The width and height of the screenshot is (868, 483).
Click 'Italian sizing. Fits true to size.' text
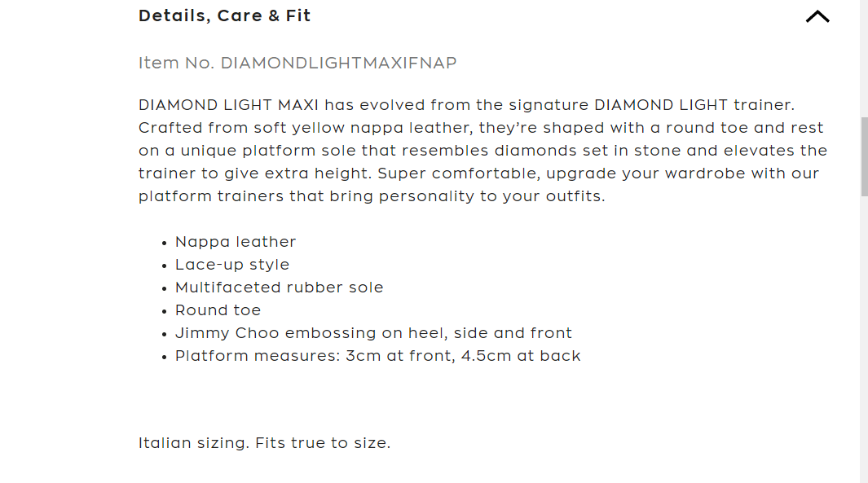pos(264,444)
